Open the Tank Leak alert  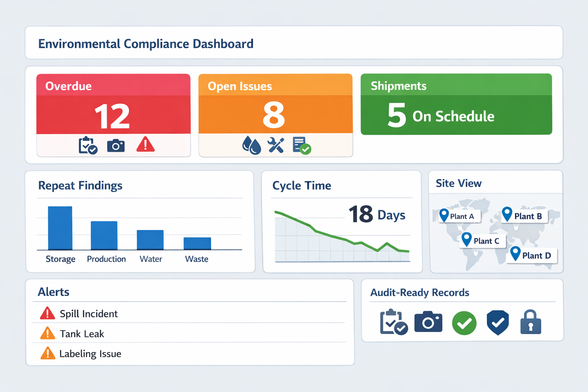pyautogui.click(x=189, y=333)
